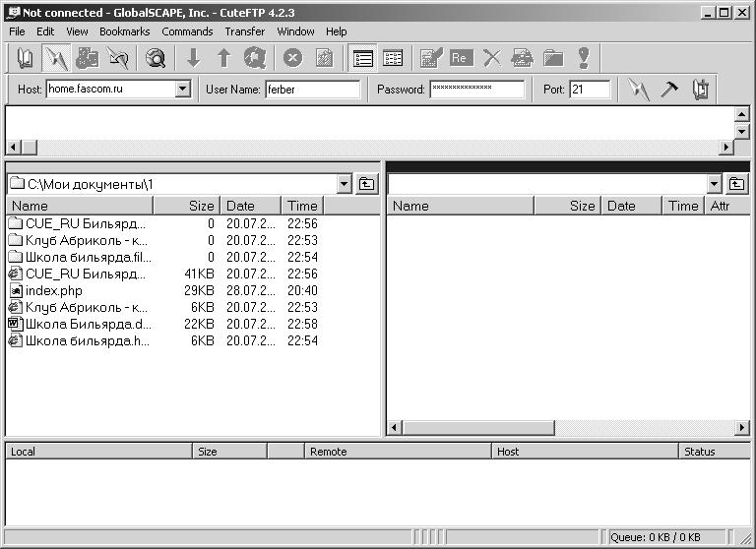Viewport: 756px width, 549px height.
Task: Click the Rename 'Re' toolbar icon
Action: click(461, 58)
